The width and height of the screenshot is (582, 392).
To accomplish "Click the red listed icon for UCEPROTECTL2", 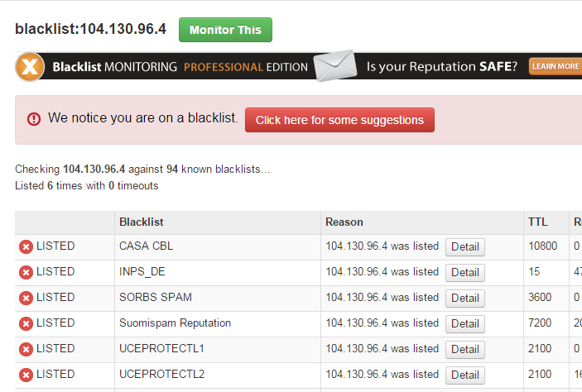I will click(26, 375).
